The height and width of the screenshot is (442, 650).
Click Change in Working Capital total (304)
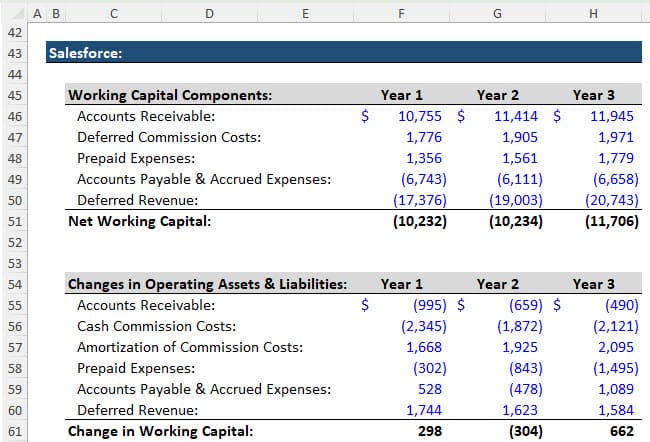click(x=526, y=431)
